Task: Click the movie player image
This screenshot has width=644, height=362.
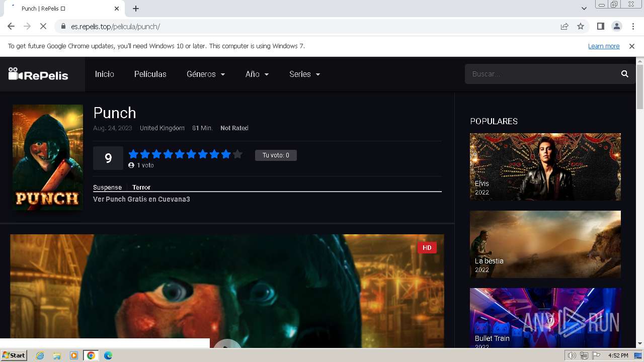Action: point(227,291)
